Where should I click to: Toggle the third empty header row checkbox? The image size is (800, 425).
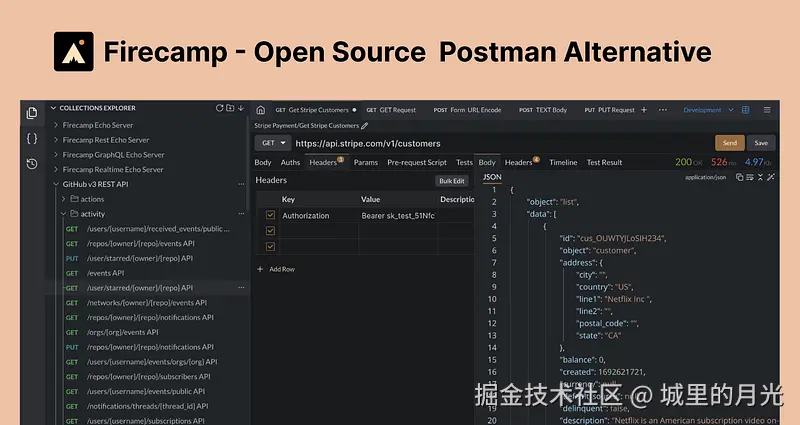[270, 246]
